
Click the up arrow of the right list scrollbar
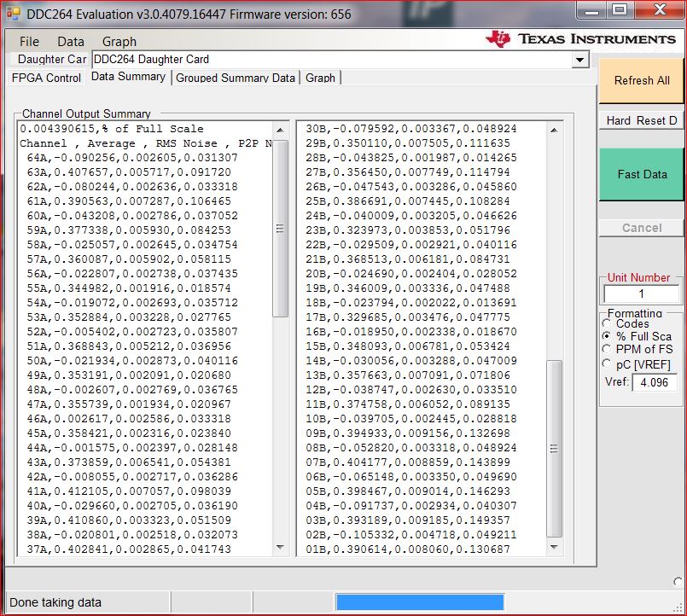pyautogui.click(x=554, y=131)
